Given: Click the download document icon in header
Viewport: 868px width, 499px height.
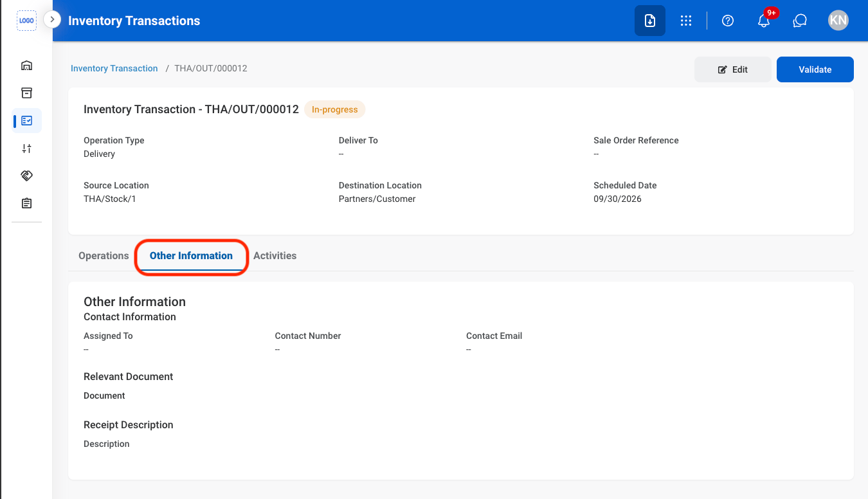Looking at the screenshot, I should pyautogui.click(x=650, y=21).
